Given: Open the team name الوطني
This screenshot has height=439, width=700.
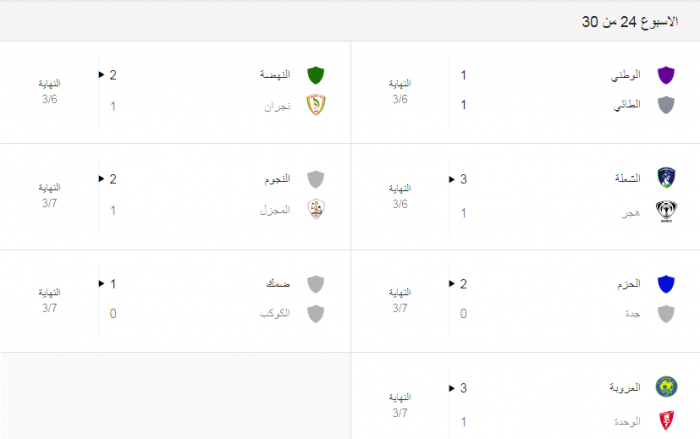Looking at the screenshot, I should (x=625, y=75).
